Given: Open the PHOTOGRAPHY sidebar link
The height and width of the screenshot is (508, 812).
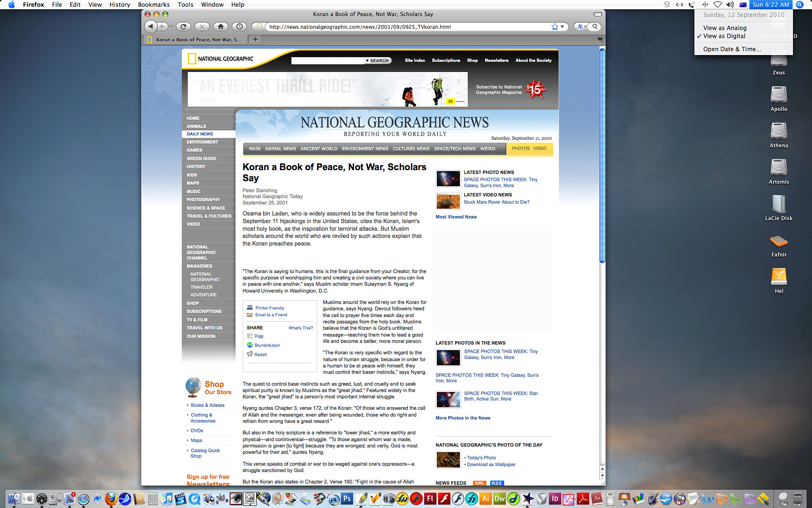Looking at the screenshot, I should tap(203, 199).
